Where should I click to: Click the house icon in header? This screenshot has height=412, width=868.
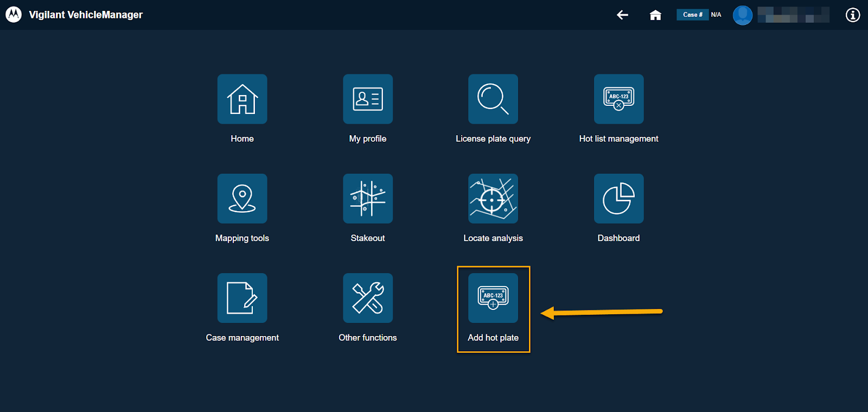[x=655, y=15]
